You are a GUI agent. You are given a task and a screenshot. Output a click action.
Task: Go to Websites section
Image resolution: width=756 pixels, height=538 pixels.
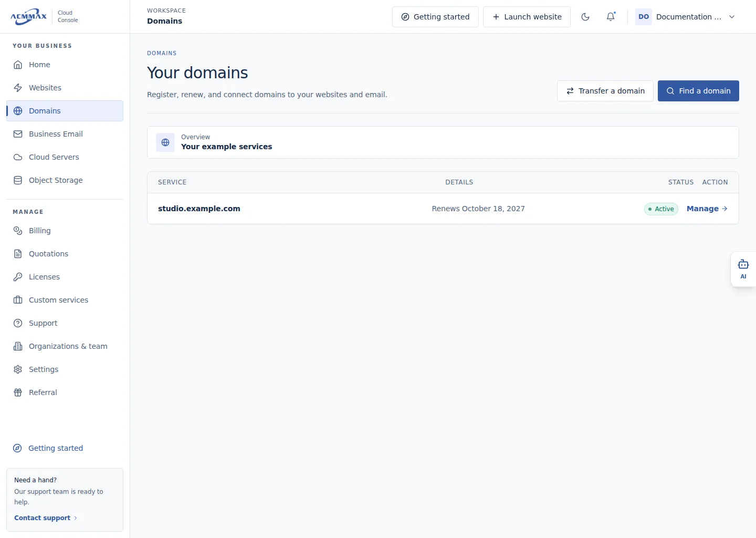[x=65, y=88]
